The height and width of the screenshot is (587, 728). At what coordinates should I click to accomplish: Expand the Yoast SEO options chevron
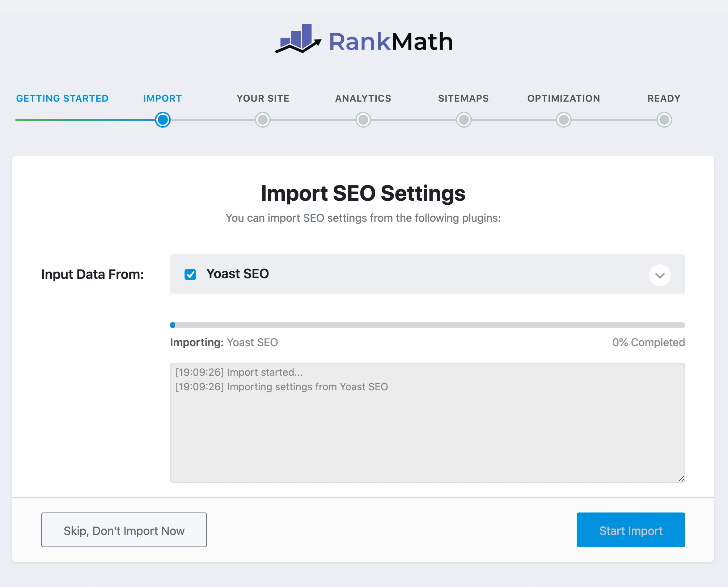pos(660,275)
